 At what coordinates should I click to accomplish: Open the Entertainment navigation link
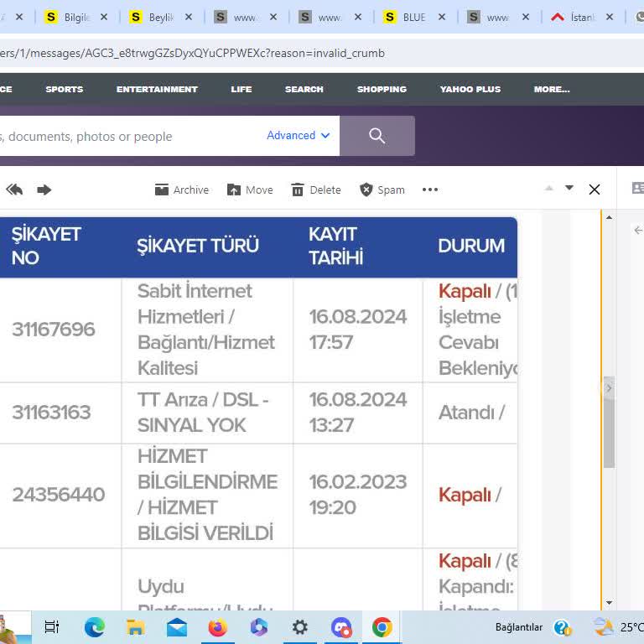click(157, 89)
